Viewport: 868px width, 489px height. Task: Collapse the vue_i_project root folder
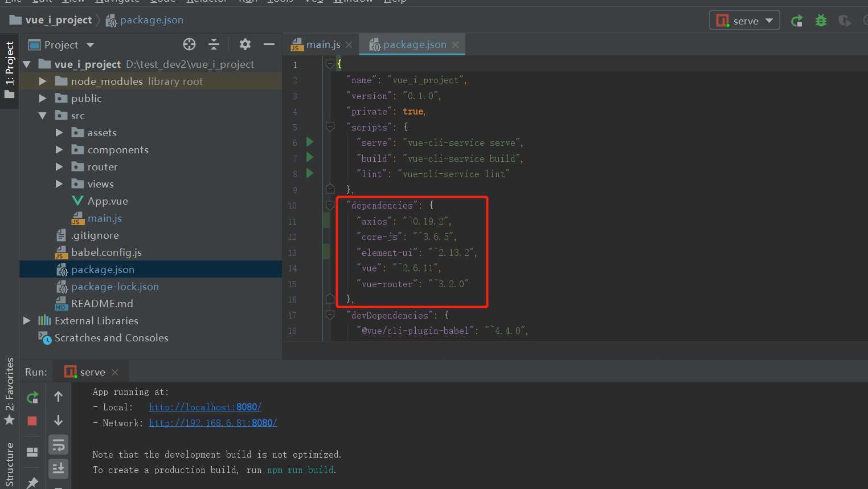pos(27,64)
